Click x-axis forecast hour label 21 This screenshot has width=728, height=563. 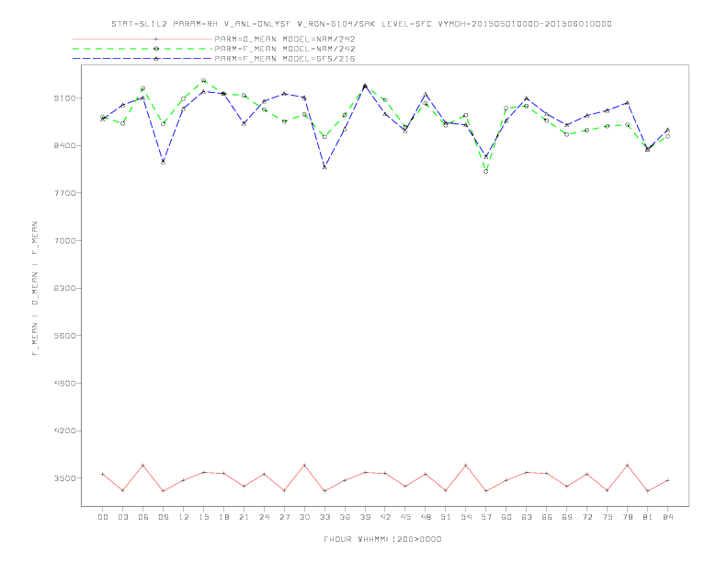(x=245, y=517)
